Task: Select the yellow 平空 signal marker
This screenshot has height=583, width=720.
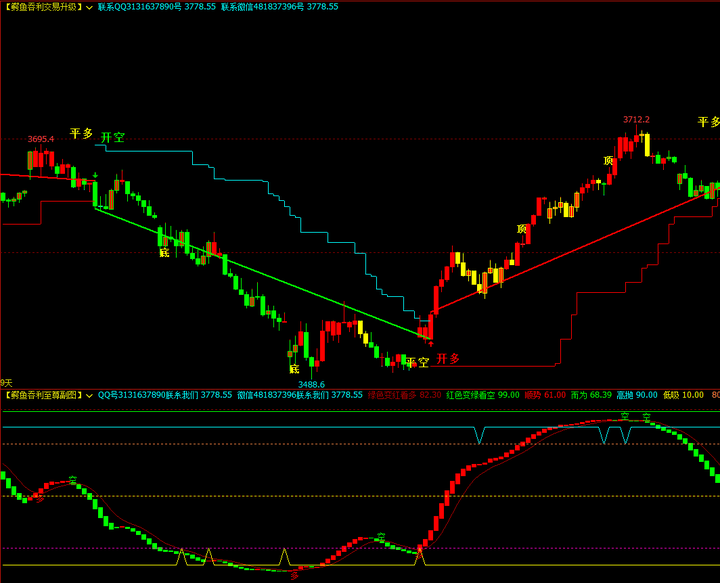Action: (418, 362)
